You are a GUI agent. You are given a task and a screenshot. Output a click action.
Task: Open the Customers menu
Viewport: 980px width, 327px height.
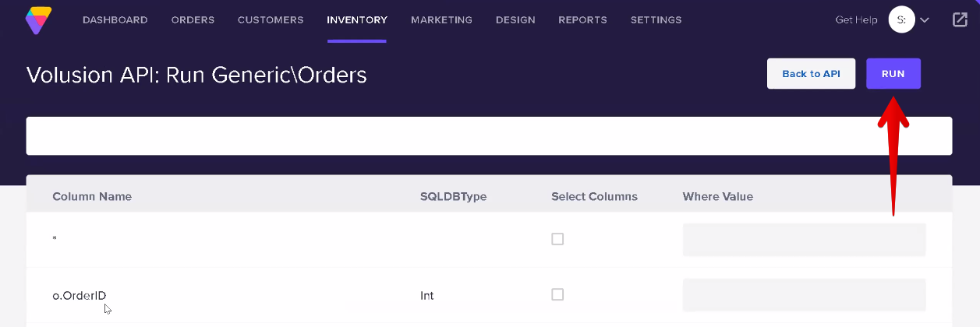[271, 20]
